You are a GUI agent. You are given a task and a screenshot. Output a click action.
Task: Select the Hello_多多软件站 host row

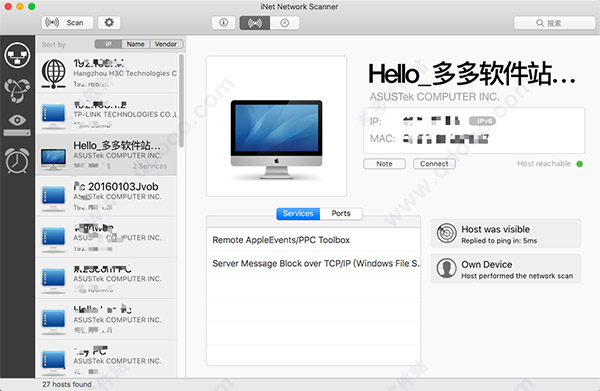pyautogui.click(x=106, y=155)
